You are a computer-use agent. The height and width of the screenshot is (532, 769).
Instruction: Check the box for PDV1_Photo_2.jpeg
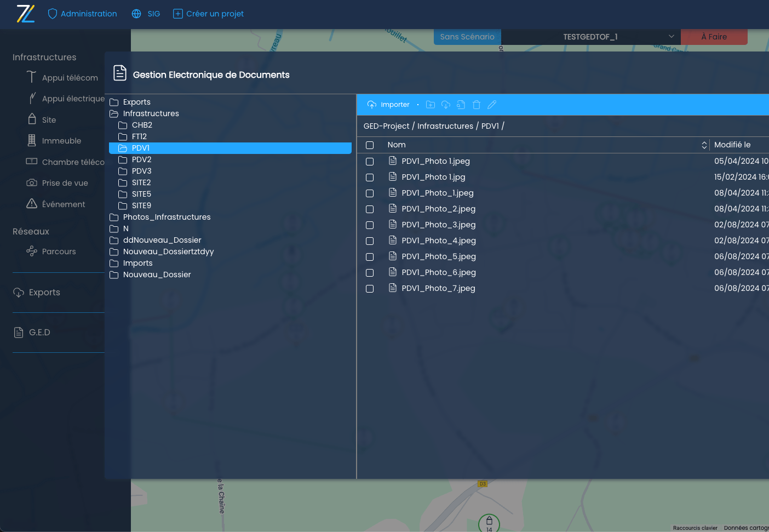370,209
